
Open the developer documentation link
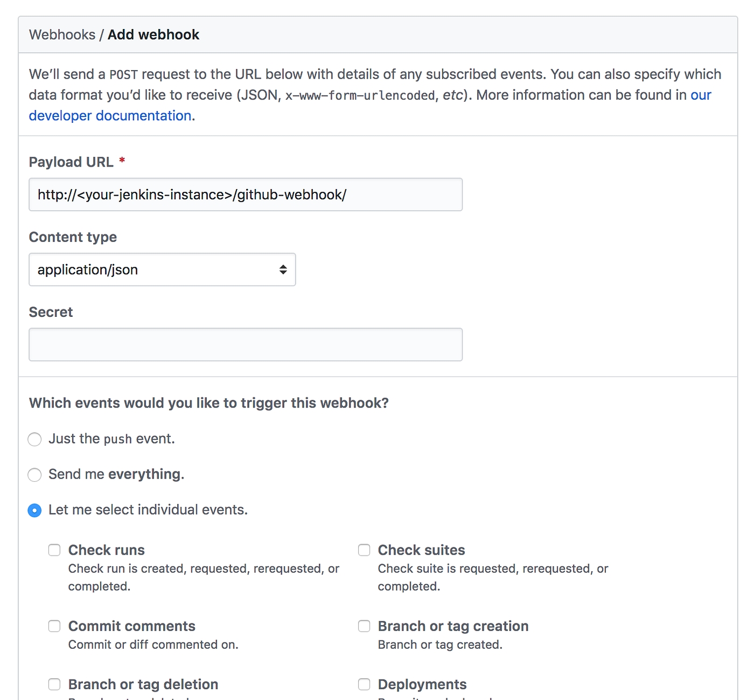coord(110,116)
